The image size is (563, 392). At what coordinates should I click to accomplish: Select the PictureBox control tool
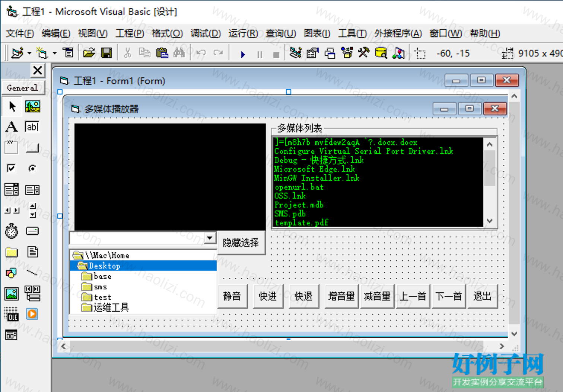point(33,107)
